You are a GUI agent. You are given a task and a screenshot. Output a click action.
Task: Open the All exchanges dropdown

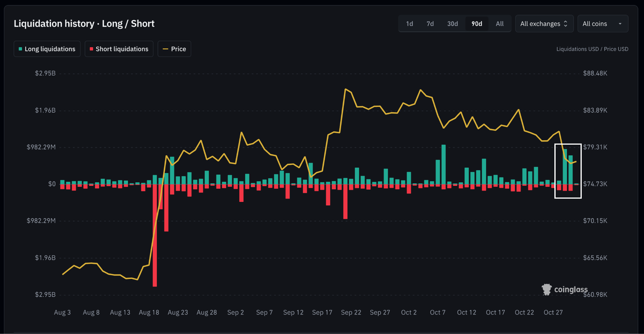544,24
